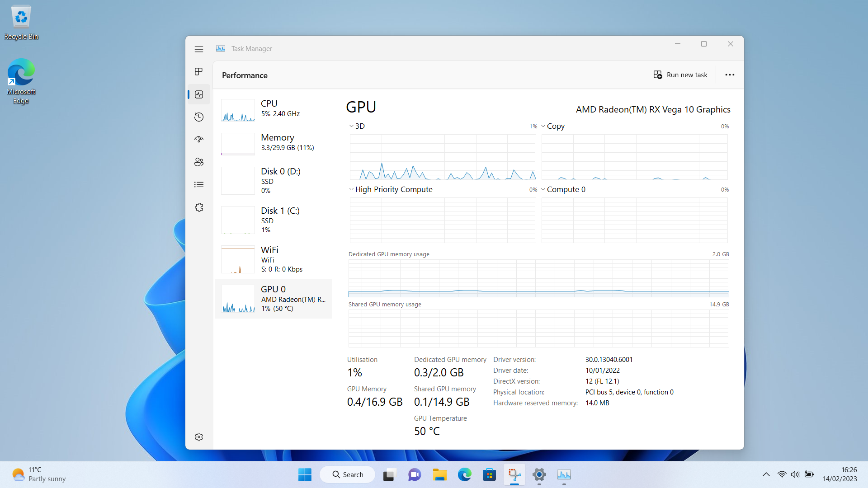Open the Task Manager navigation hamburger menu

coord(199,49)
